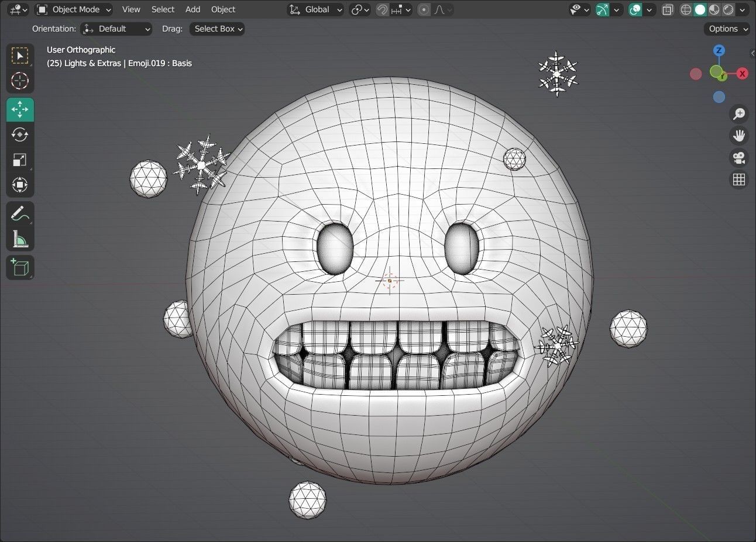Enable rendered viewport shading
The height and width of the screenshot is (542, 756).
(x=728, y=9)
